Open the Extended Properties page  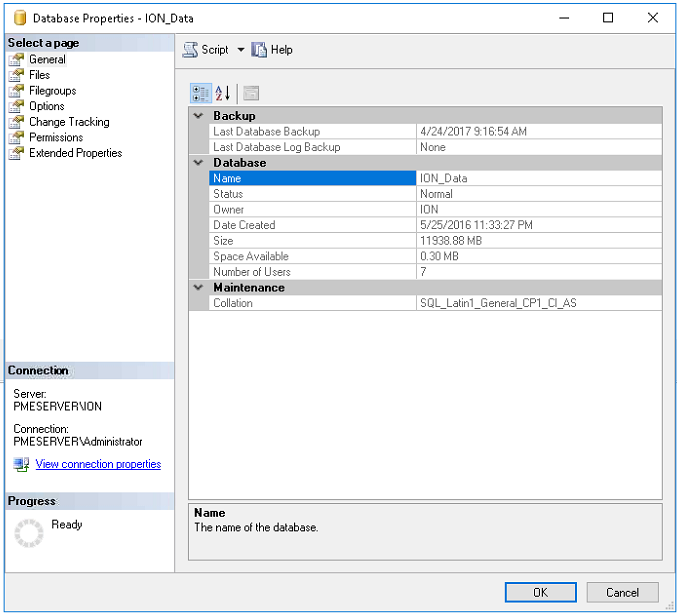(76, 153)
